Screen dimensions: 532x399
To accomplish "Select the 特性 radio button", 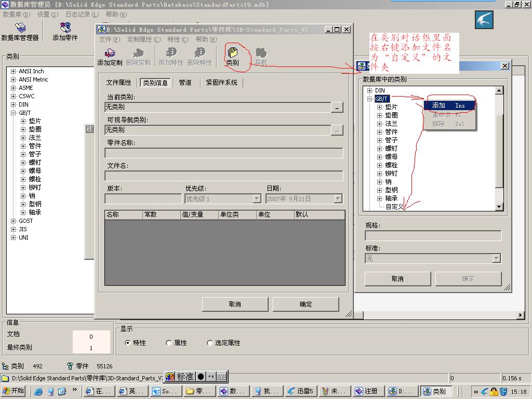I will (x=128, y=343).
